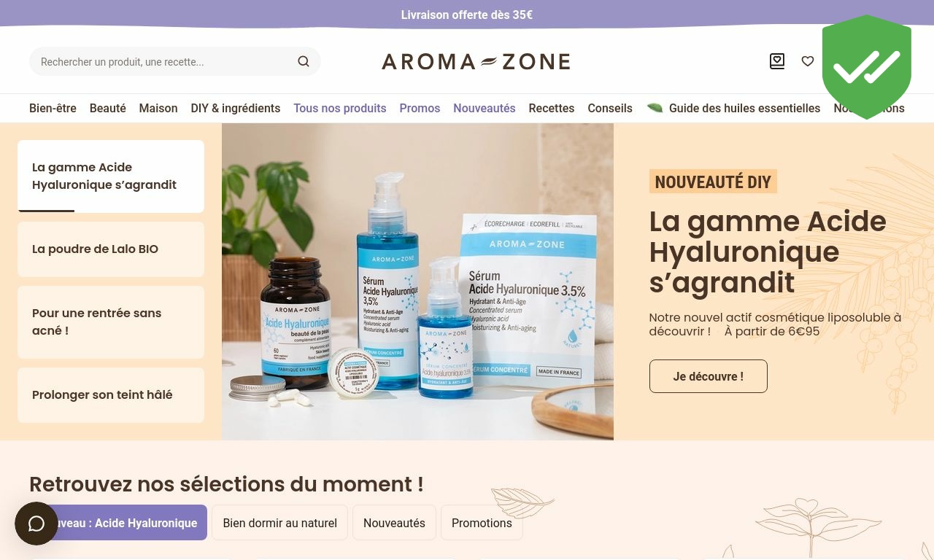Viewport: 934px width, 560px height.
Task: Click the hyaluronic acid product banner image
Action: [x=417, y=281]
